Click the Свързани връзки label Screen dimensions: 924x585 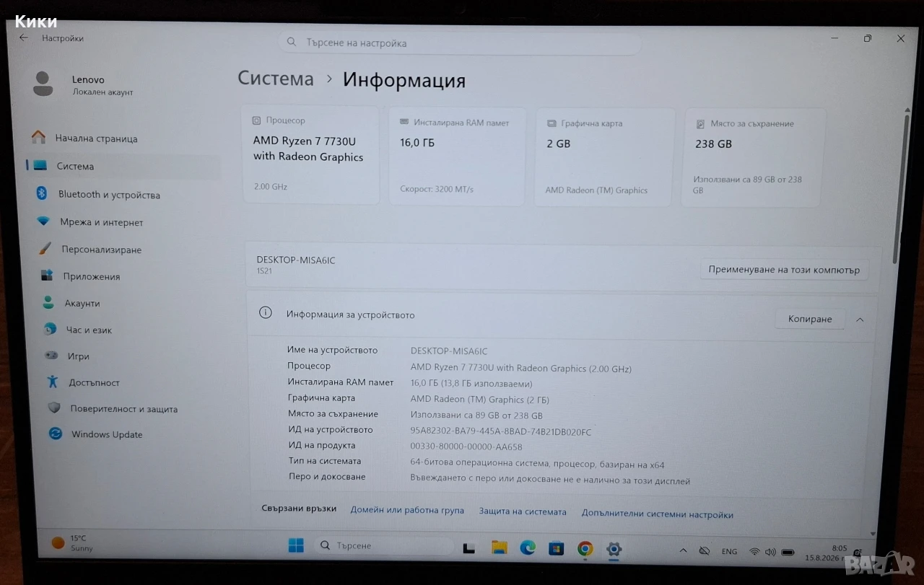[x=299, y=509]
